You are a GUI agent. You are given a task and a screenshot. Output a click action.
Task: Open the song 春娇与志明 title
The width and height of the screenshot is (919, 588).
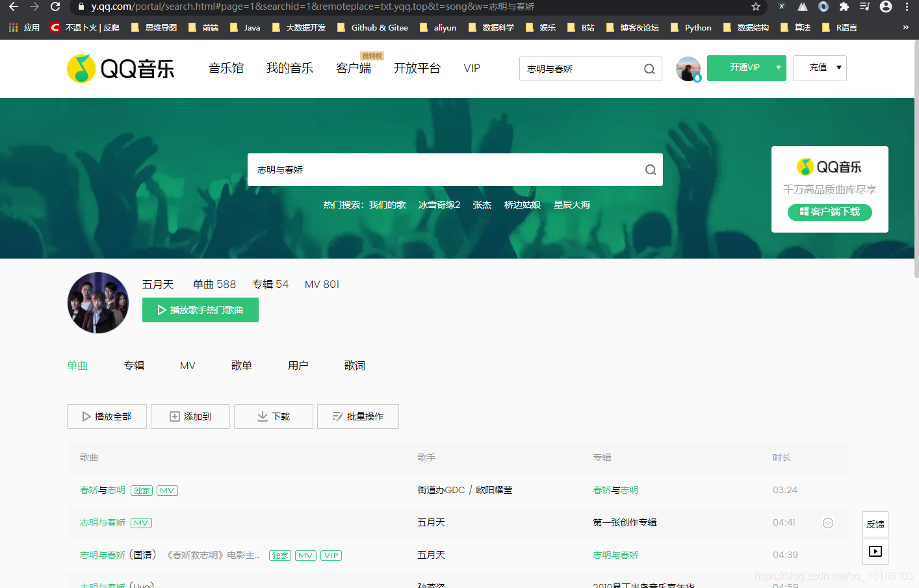(103, 490)
